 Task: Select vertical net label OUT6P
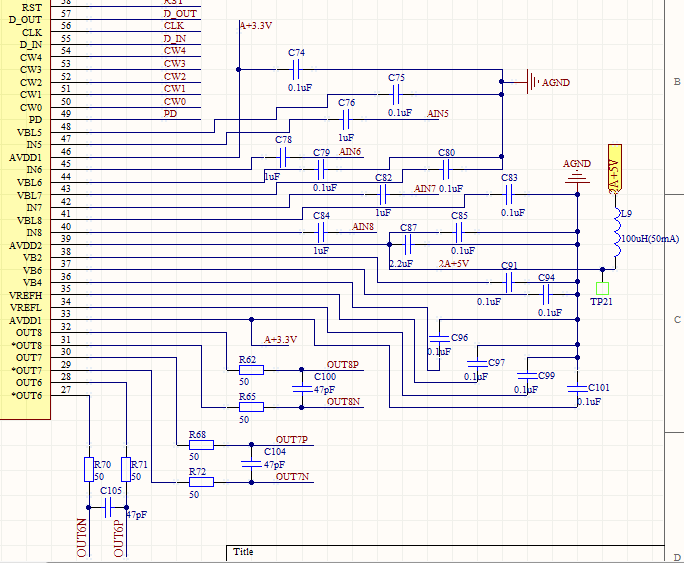(x=119, y=538)
